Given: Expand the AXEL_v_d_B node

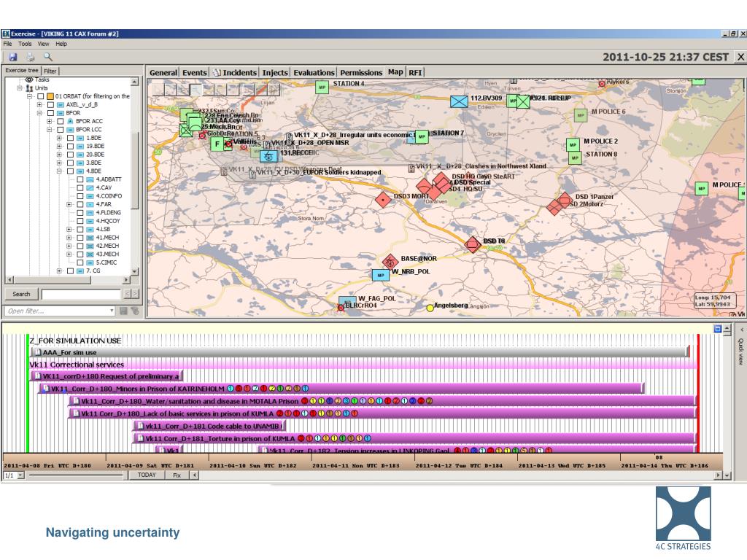Looking at the screenshot, I should pyautogui.click(x=39, y=105).
